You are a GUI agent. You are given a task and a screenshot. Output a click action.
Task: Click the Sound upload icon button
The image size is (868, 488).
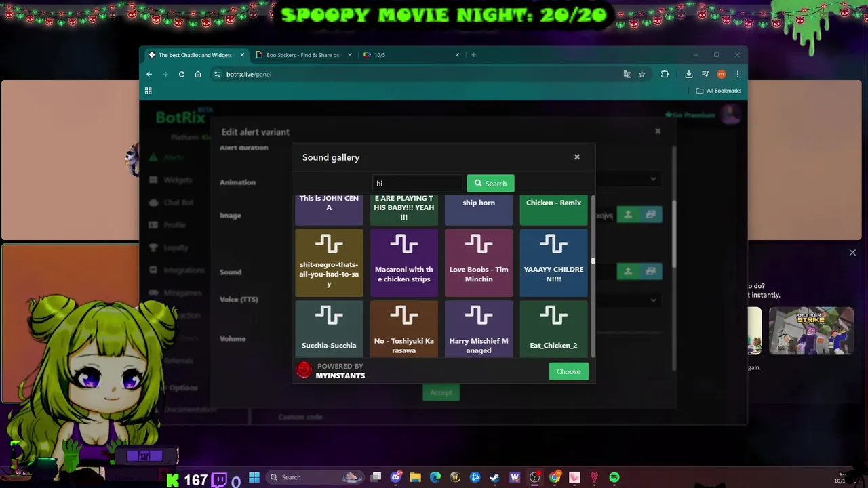(628, 271)
